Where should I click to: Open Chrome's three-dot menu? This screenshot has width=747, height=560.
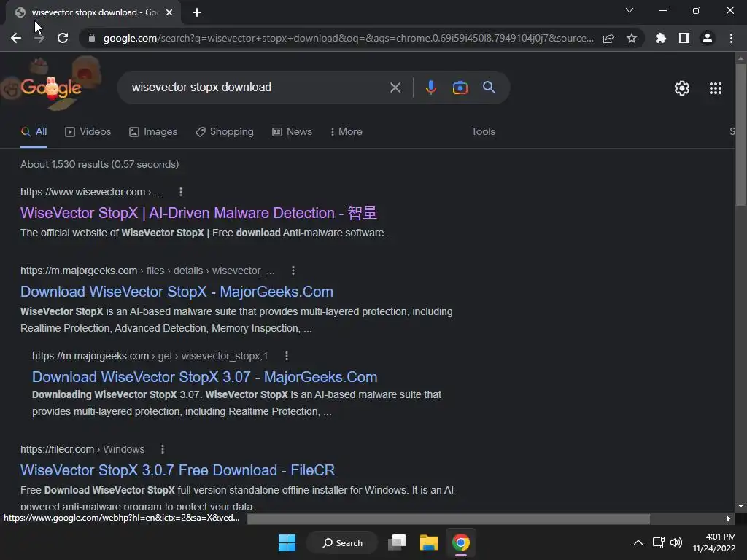click(x=731, y=38)
